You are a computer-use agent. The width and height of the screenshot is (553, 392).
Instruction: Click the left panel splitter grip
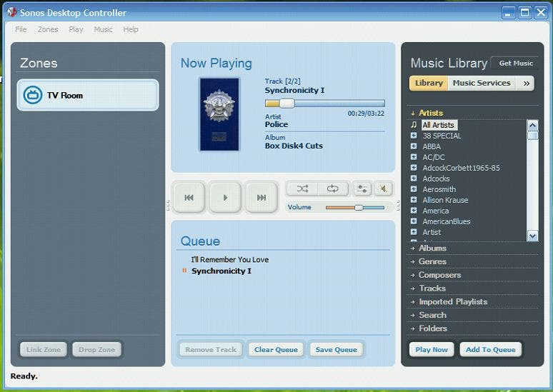tap(168, 206)
